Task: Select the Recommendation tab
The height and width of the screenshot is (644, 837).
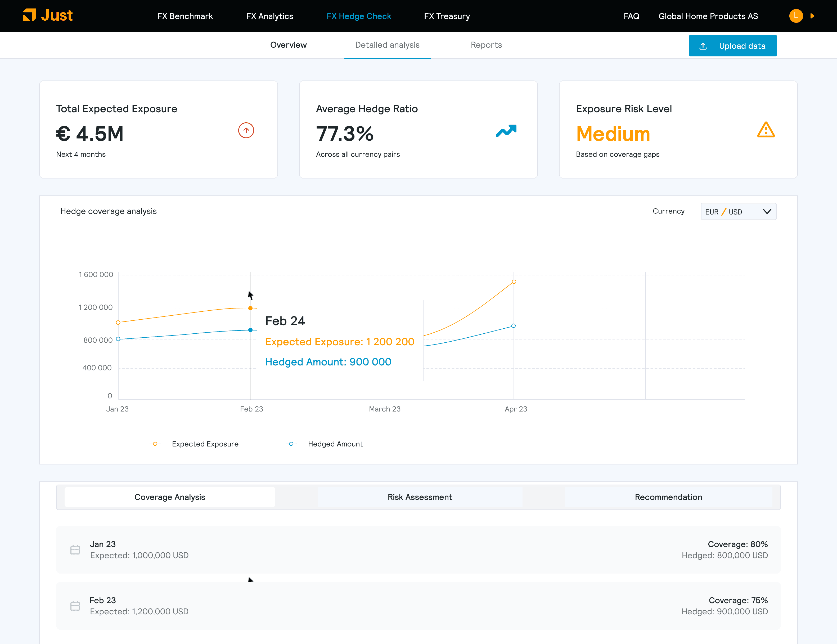Action: [668, 497]
